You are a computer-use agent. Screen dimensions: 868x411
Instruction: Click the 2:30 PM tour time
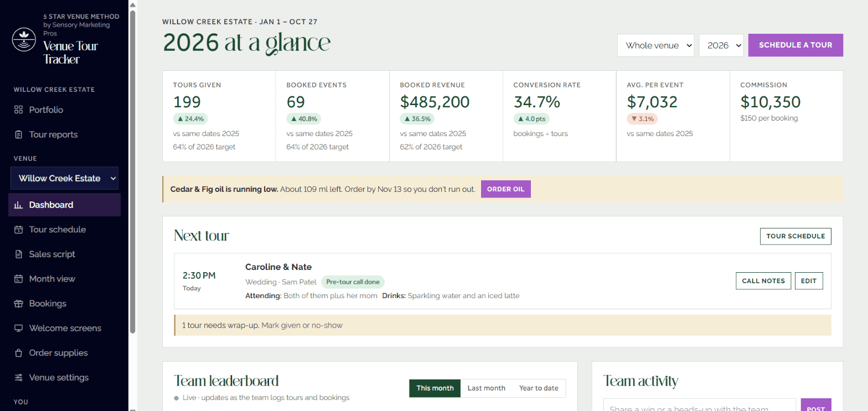tap(199, 275)
